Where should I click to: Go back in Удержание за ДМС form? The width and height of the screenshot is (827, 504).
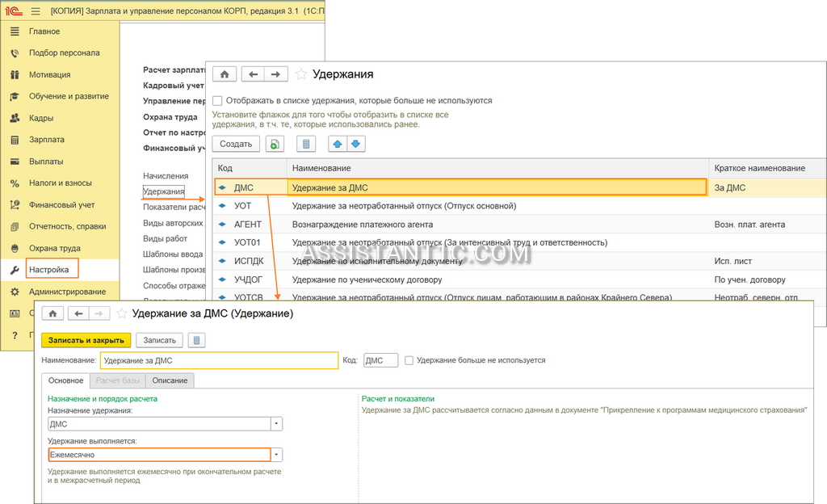tap(78, 313)
